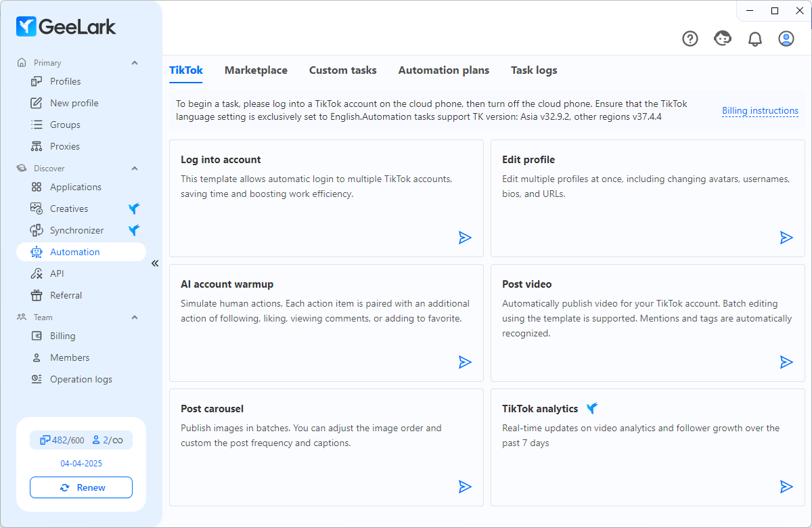Click the Proxies network icon
812x528 pixels.
[37, 146]
